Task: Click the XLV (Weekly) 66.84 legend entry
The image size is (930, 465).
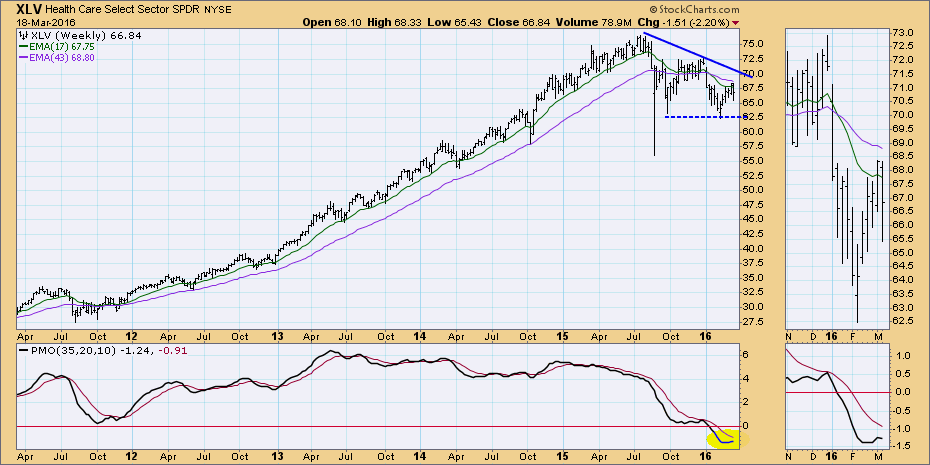Action: [x=80, y=36]
